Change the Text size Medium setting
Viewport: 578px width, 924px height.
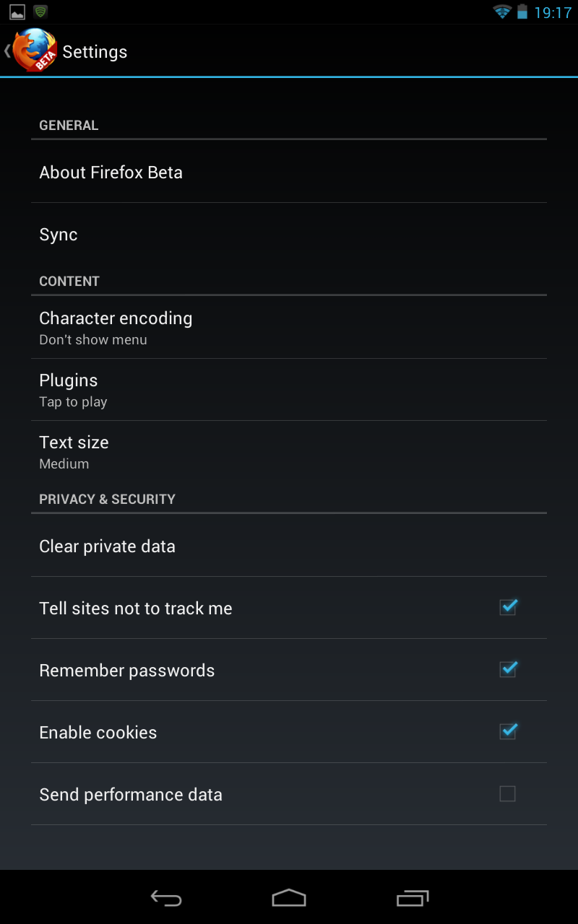[289, 452]
